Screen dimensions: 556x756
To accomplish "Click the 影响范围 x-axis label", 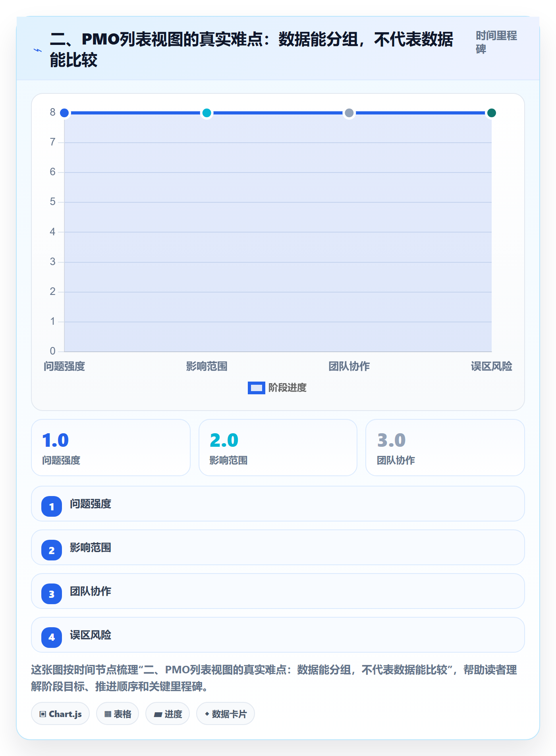I will [x=207, y=366].
